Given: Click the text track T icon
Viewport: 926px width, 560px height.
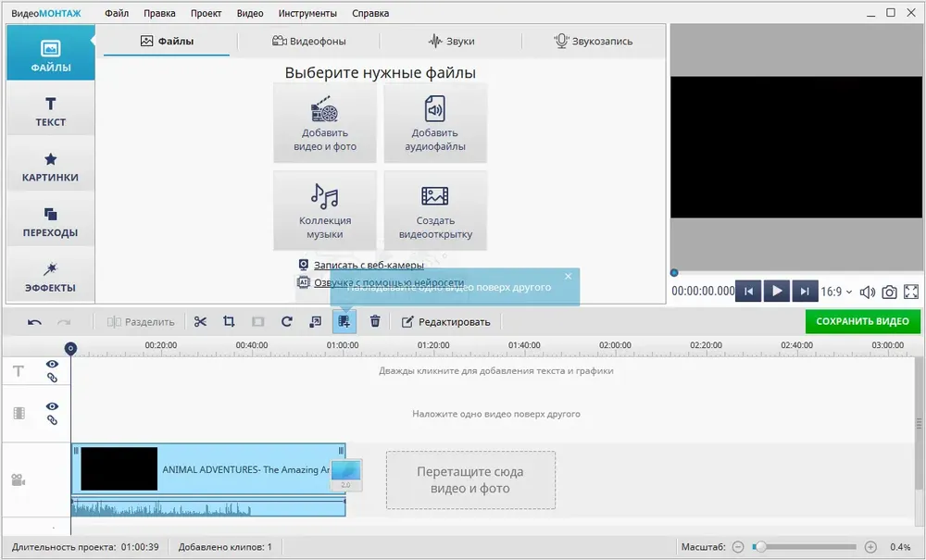Looking at the screenshot, I should [x=19, y=371].
